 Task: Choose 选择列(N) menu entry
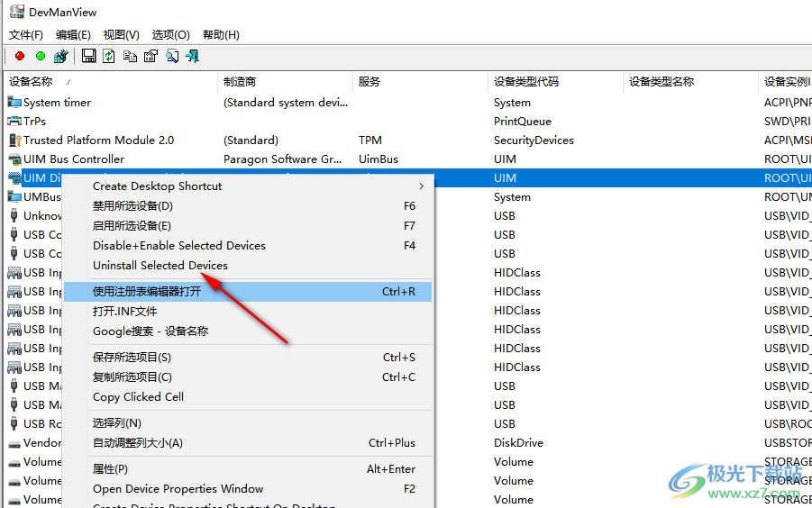248,422
